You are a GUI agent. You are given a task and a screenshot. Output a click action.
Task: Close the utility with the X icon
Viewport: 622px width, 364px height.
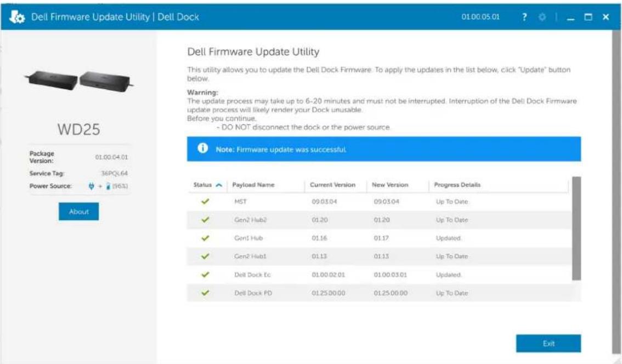coord(606,17)
